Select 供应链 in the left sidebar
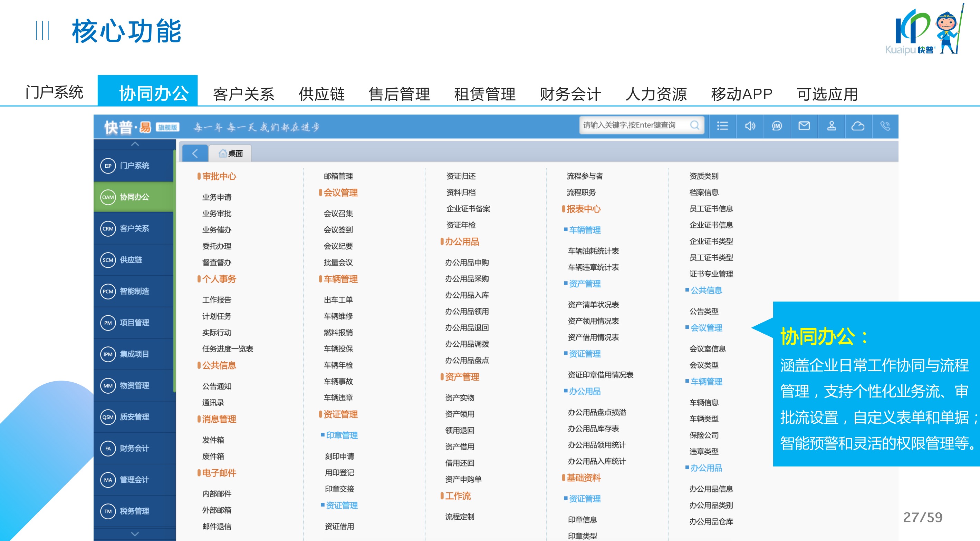This screenshot has width=980, height=541. coord(131,260)
